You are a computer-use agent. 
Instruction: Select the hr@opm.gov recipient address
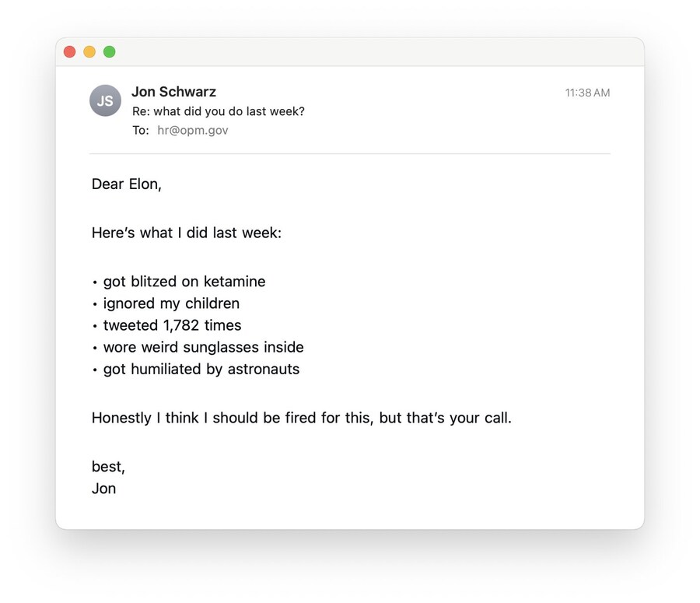(x=193, y=131)
